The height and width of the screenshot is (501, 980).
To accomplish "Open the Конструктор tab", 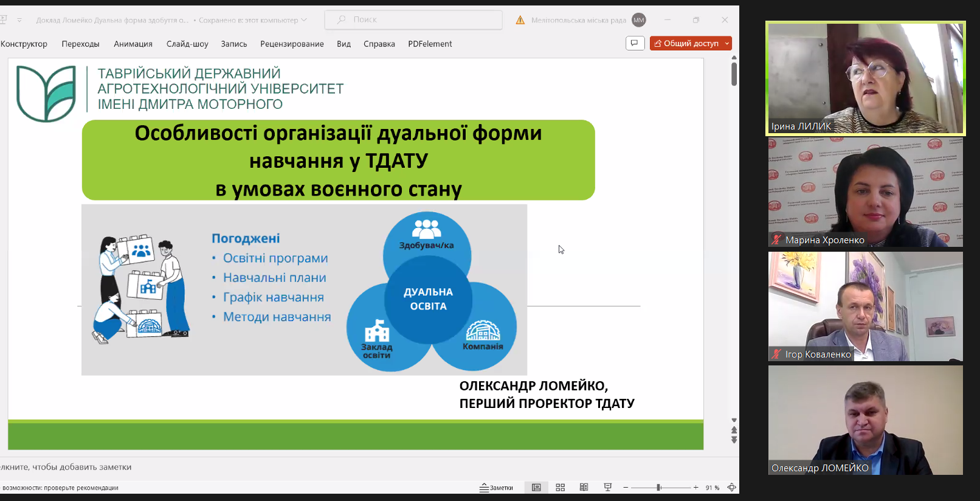I will (24, 44).
